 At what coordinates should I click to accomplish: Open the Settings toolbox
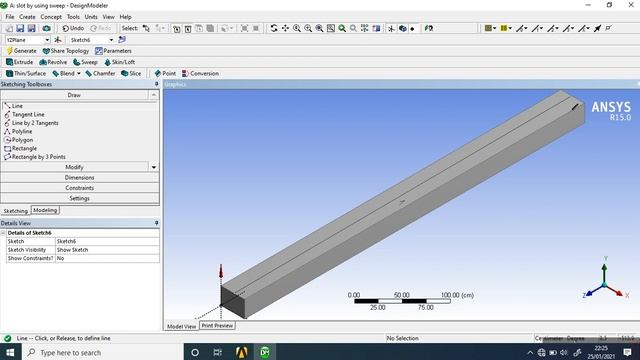[80, 198]
